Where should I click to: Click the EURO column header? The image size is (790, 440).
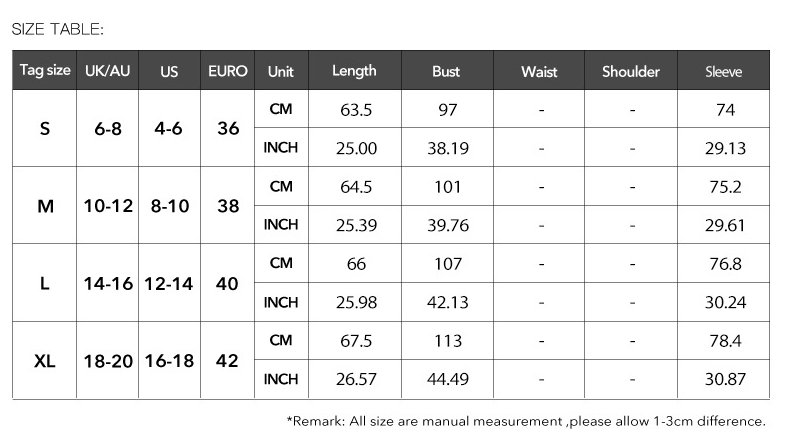(x=228, y=70)
